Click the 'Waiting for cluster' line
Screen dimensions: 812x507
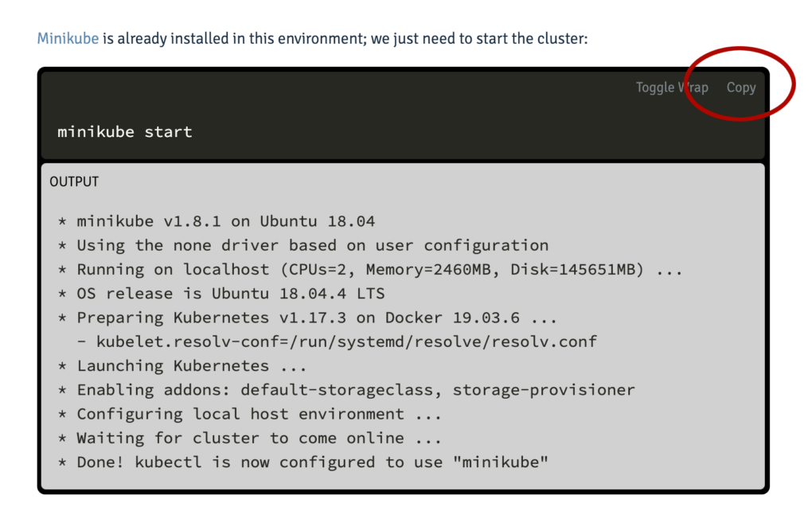[x=250, y=438]
